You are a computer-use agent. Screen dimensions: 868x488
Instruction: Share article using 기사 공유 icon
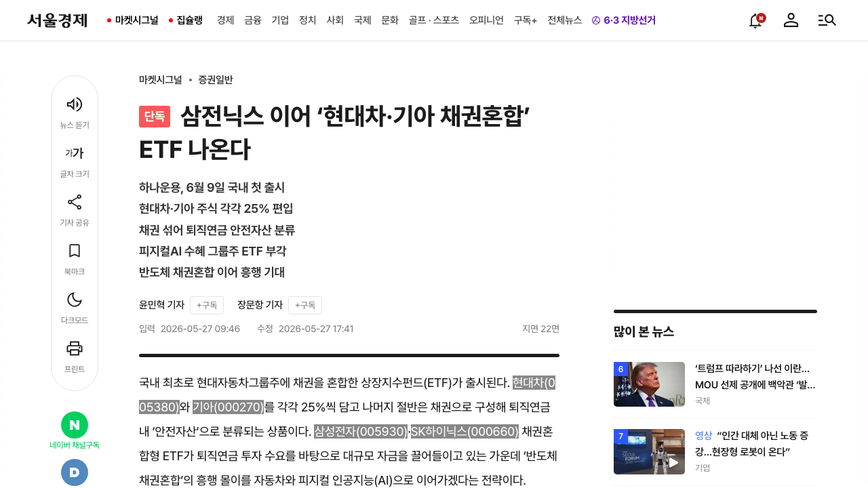tap(75, 202)
